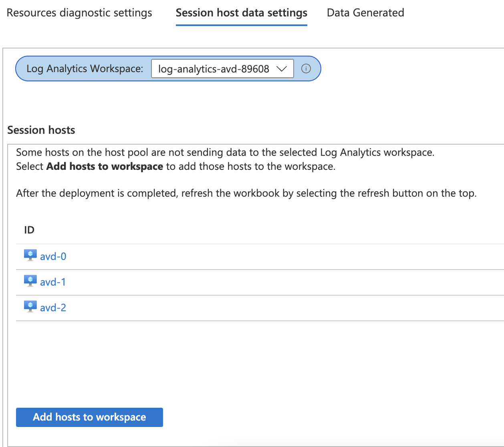The height and width of the screenshot is (447, 504).
Task: Click the hosts not sending data message
Action: pyautogui.click(x=225, y=152)
